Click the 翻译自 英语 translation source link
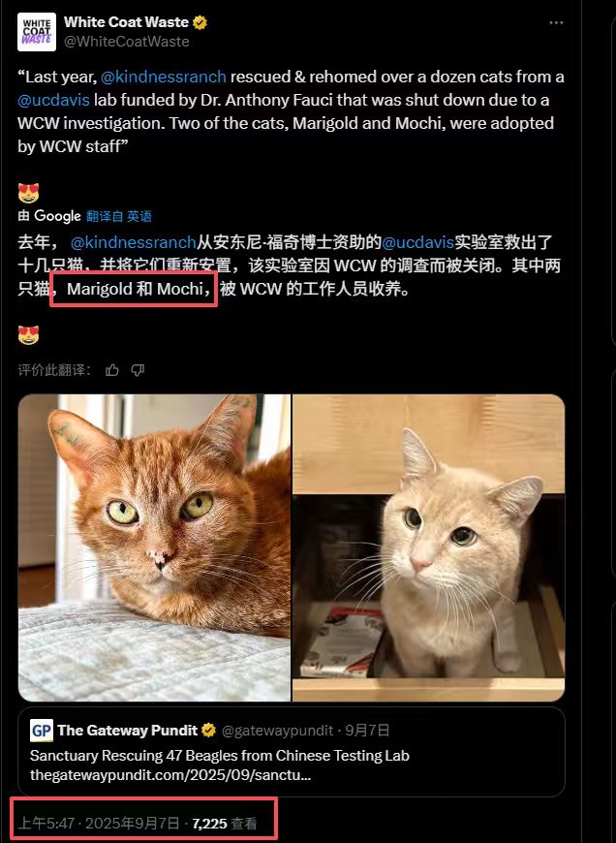The width and height of the screenshot is (616, 843). pyautogui.click(x=119, y=216)
